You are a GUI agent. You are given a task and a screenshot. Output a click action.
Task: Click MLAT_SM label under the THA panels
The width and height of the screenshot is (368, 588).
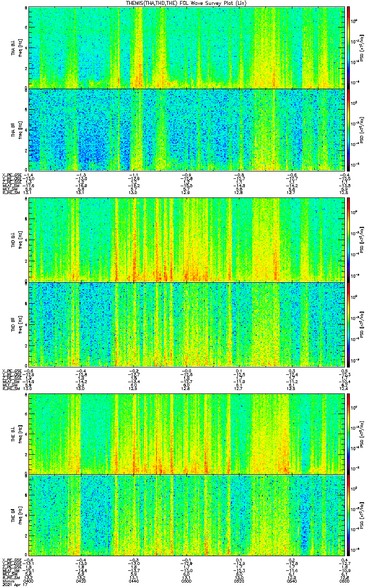[x=11, y=186]
